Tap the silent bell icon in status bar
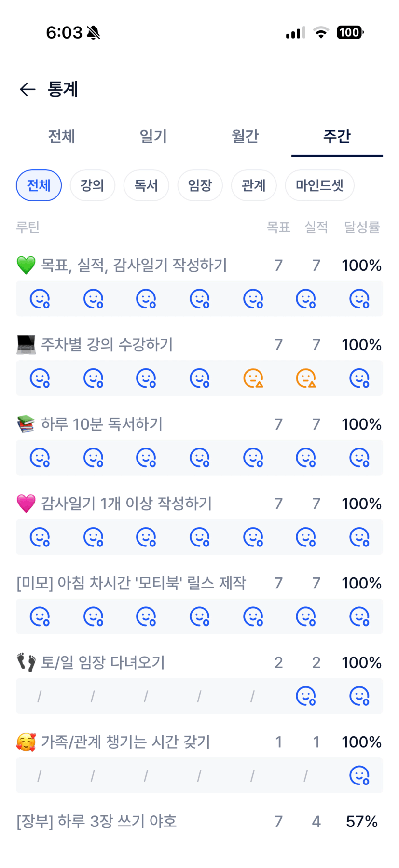The width and height of the screenshot is (399, 868). [94, 33]
